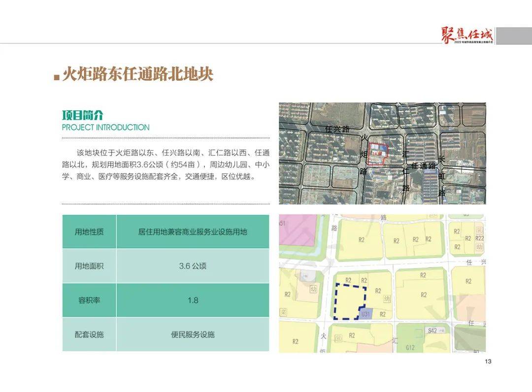
Task: Click the S42 label on the zoning map
Action: 432,330
